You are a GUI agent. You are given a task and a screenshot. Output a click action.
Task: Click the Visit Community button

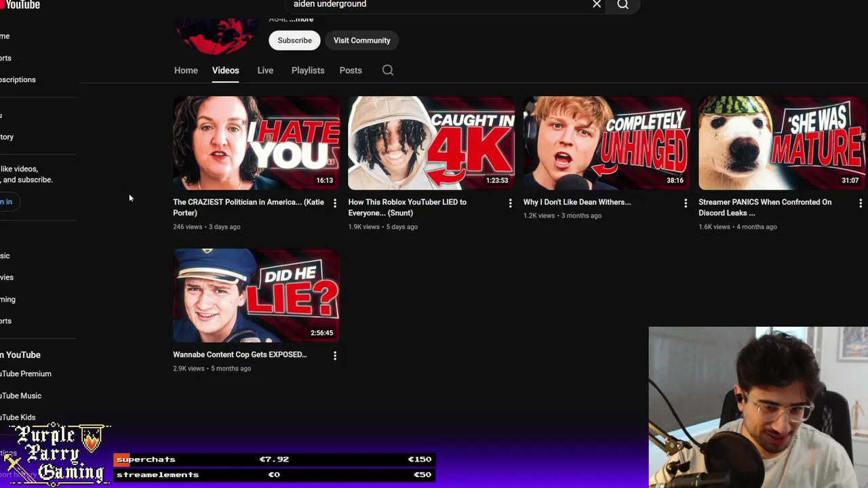(x=362, y=41)
